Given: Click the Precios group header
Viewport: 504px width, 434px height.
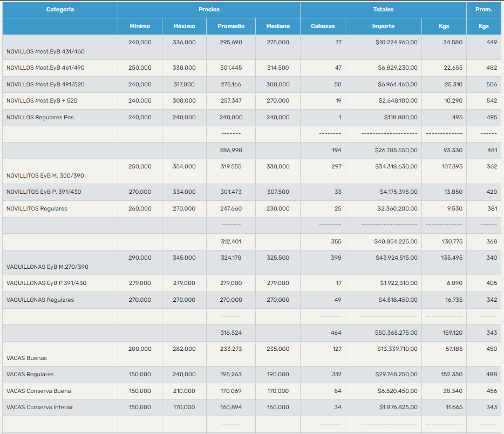Looking at the screenshot, I should point(209,10).
